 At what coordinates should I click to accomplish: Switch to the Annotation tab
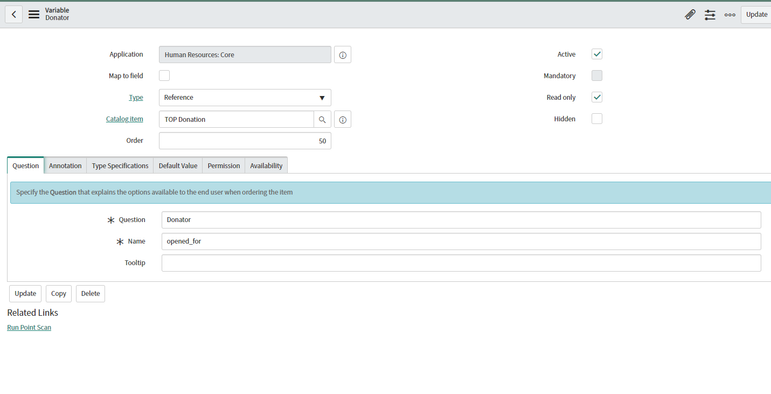tap(65, 165)
